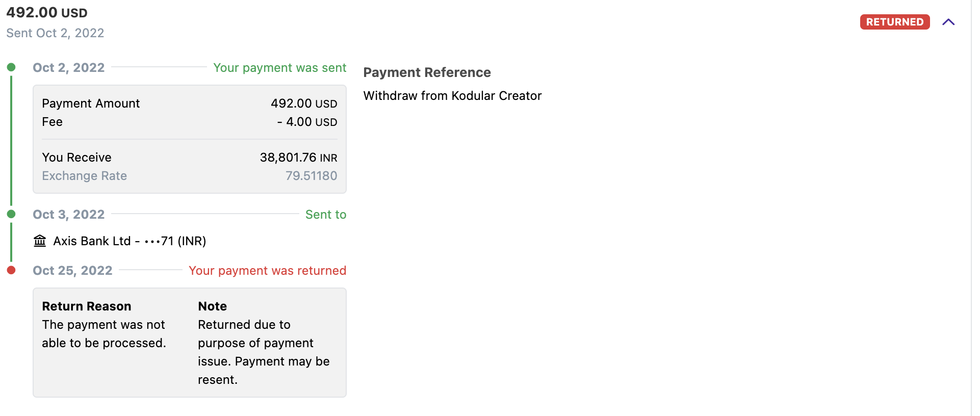Click the 79.51180 exchange rate value
Image resolution: width=980 pixels, height=416 pixels.
click(311, 176)
